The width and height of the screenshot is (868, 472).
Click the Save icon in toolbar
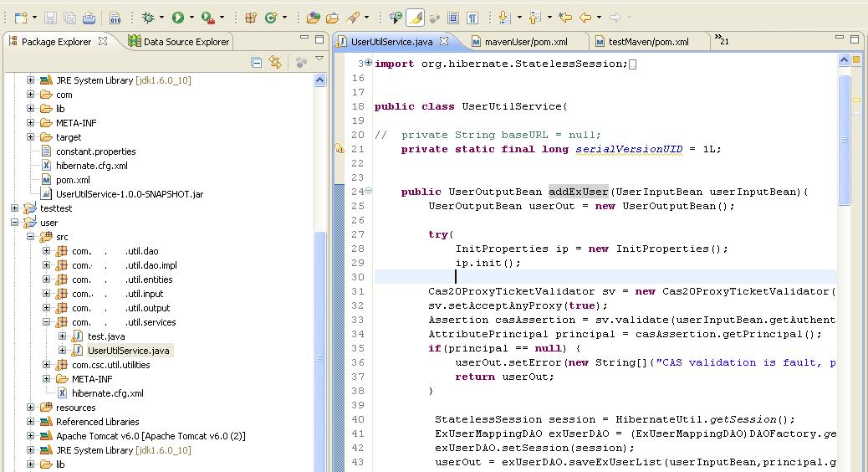point(50,18)
